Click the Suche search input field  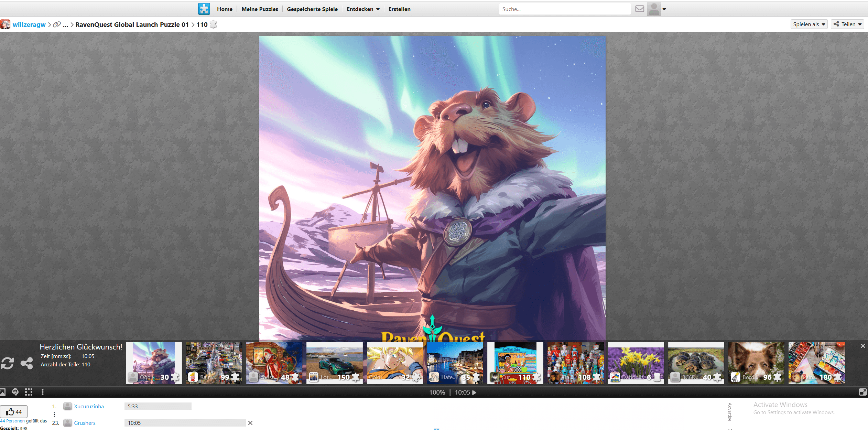coord(564,9)
